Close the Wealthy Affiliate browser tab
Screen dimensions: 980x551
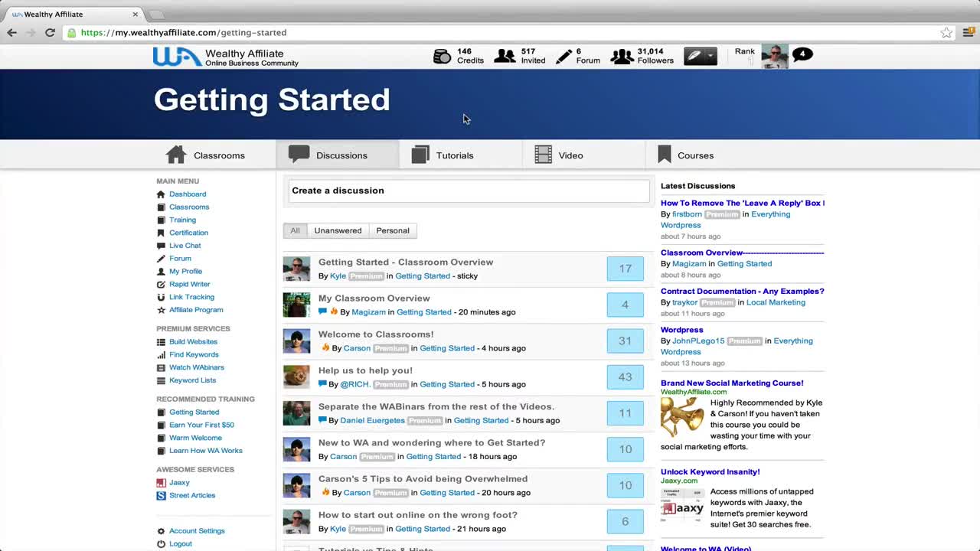point(136,14)
